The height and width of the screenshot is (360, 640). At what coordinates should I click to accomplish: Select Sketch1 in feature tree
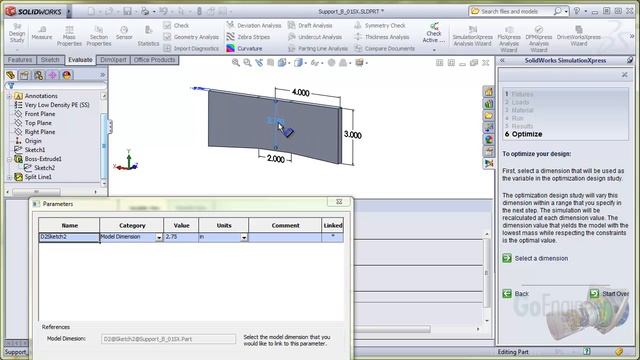click(x=35, y=150)
